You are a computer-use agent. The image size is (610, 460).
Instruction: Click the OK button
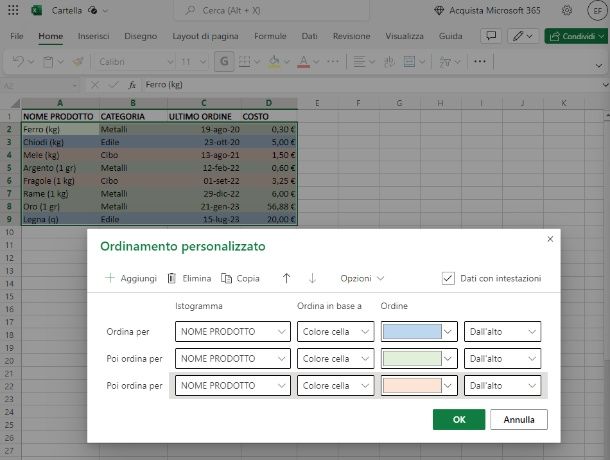459,420
